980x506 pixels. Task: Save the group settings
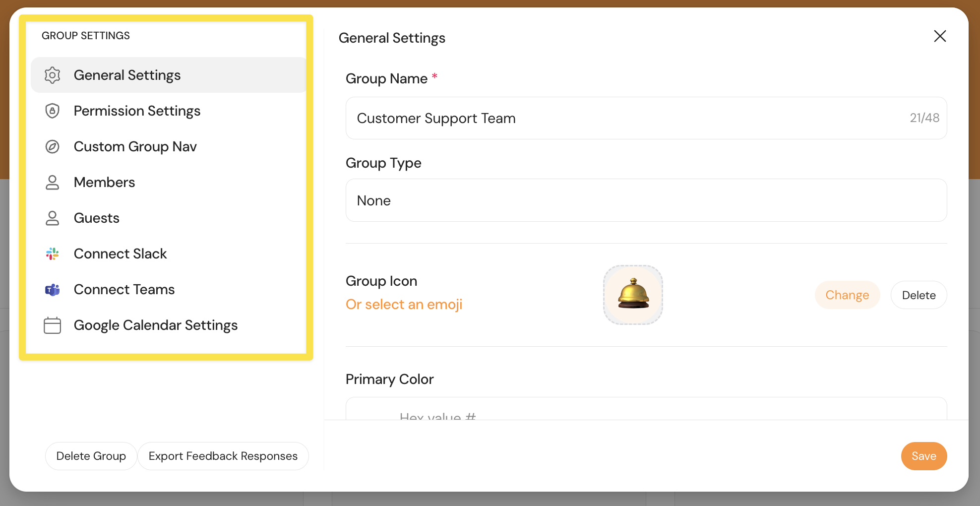pos(923,456)
